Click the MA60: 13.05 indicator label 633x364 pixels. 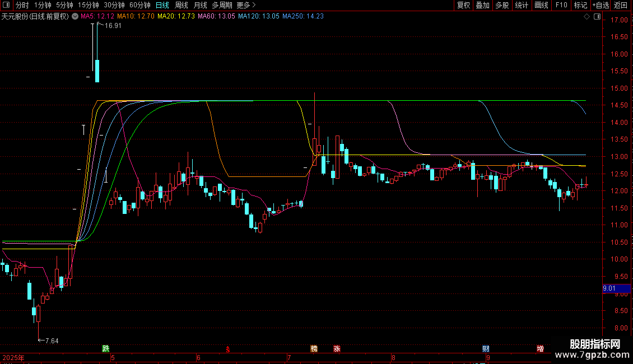point(216,17)
